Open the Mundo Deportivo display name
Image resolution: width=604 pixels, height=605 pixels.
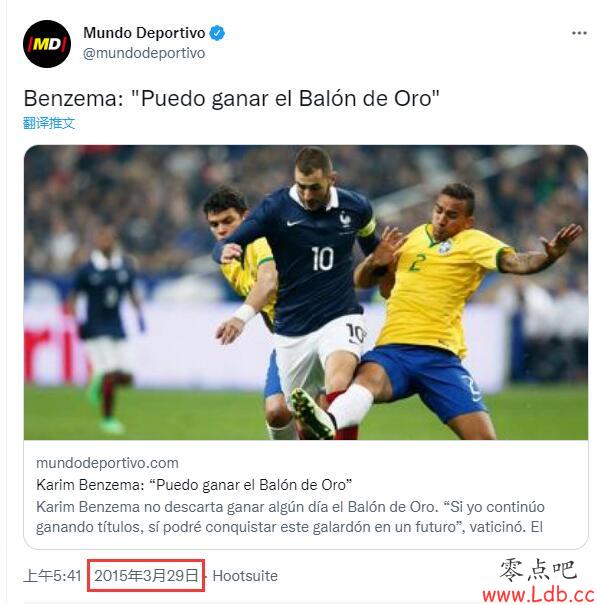point(144,33)
